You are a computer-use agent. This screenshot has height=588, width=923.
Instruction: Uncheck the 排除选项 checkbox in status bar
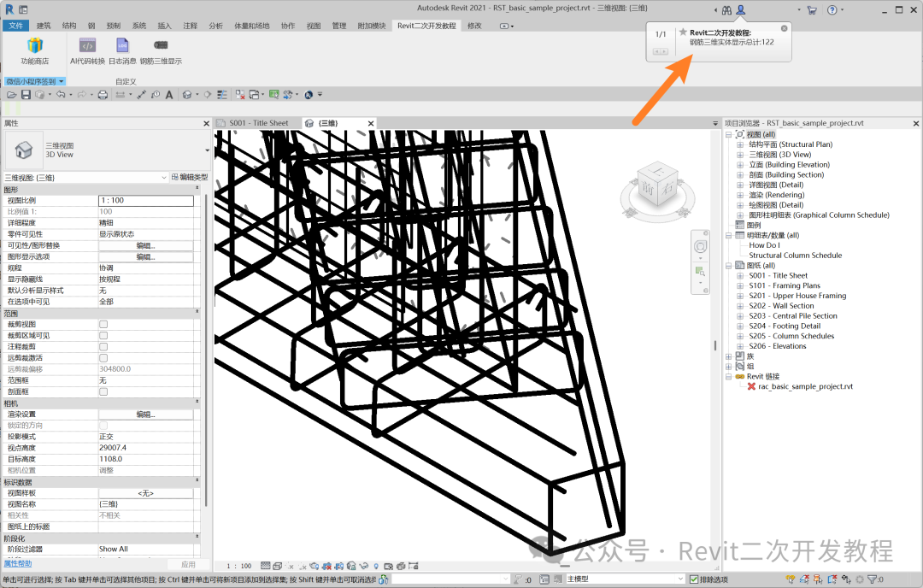(694, 579)
